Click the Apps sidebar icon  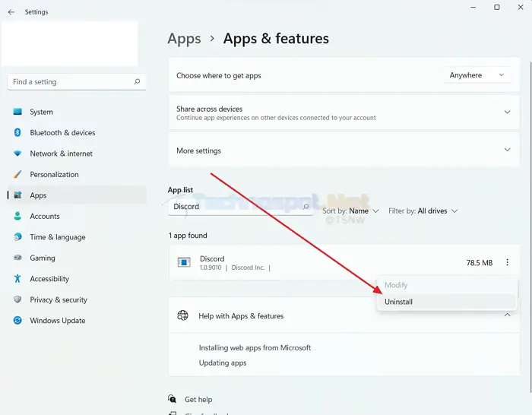tap(17, 195)
